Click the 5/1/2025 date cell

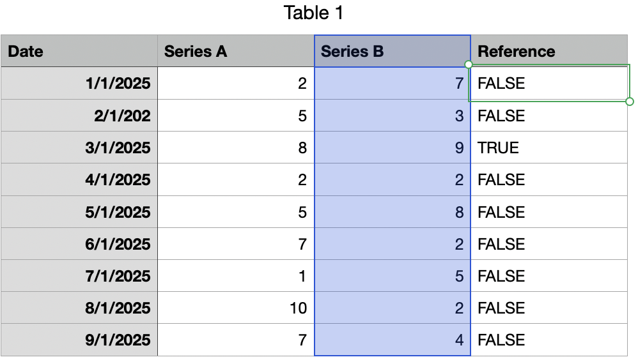(79, 211)
